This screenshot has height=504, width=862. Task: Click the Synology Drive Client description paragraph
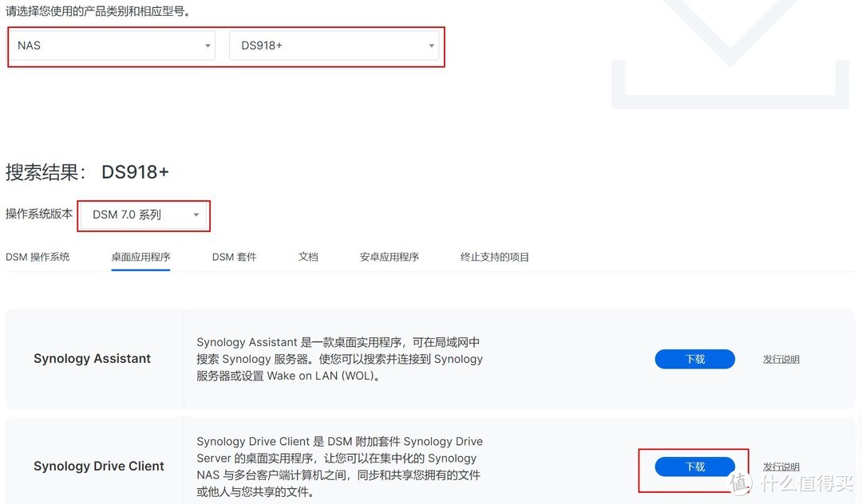click(340, 467)
